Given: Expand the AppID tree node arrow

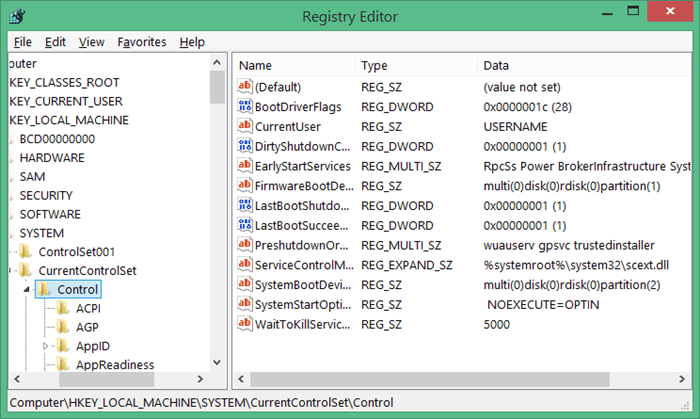Looking at the screenshot, I should click(x=46, y=346).
